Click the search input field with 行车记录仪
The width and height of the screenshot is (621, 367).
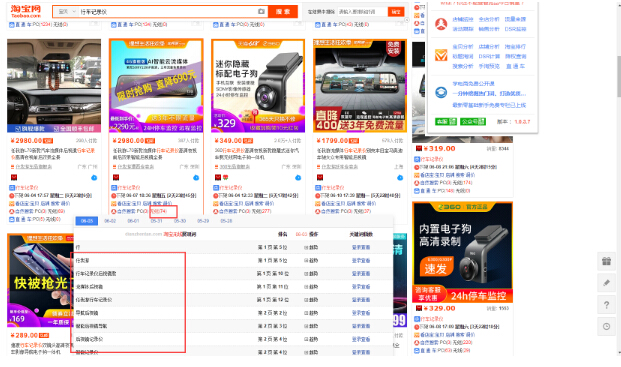point(168,12)
